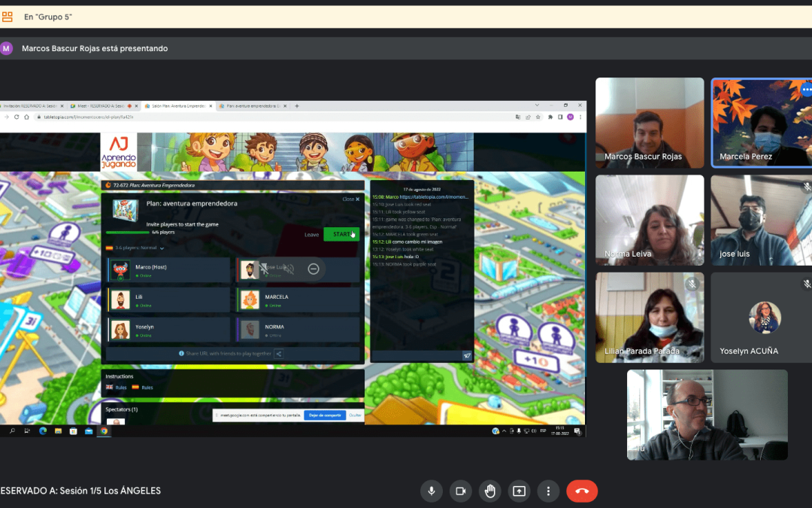Open Chrome tab search chevron
Image resolution: width=812 pixels, height=508 pixels.
coord(537,105)
